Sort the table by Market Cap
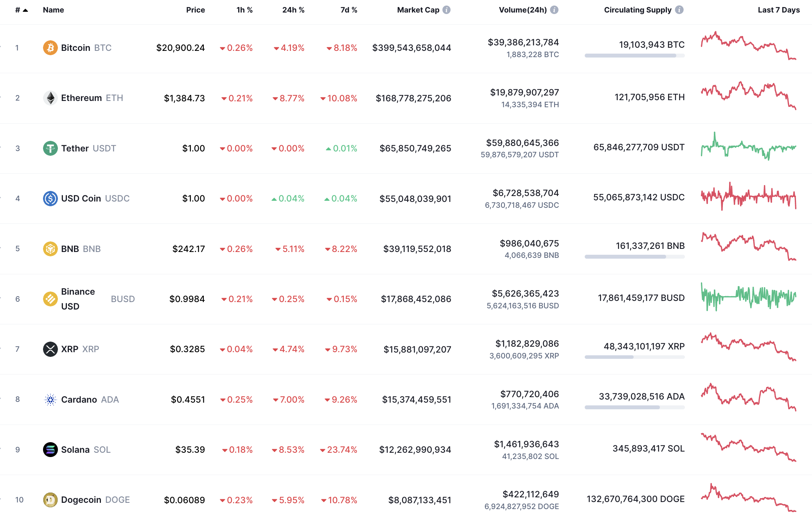The height and width of the screenshot is (522, 812). point(418,10)
